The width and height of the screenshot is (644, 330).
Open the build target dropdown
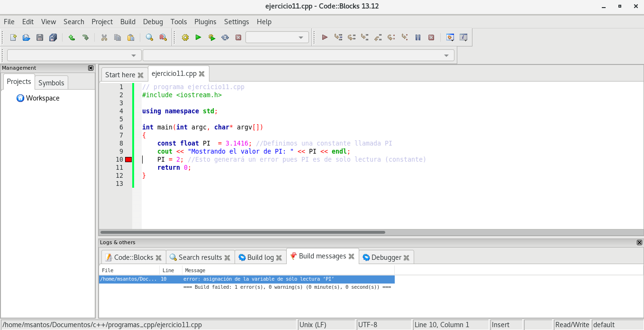point(277,37)
